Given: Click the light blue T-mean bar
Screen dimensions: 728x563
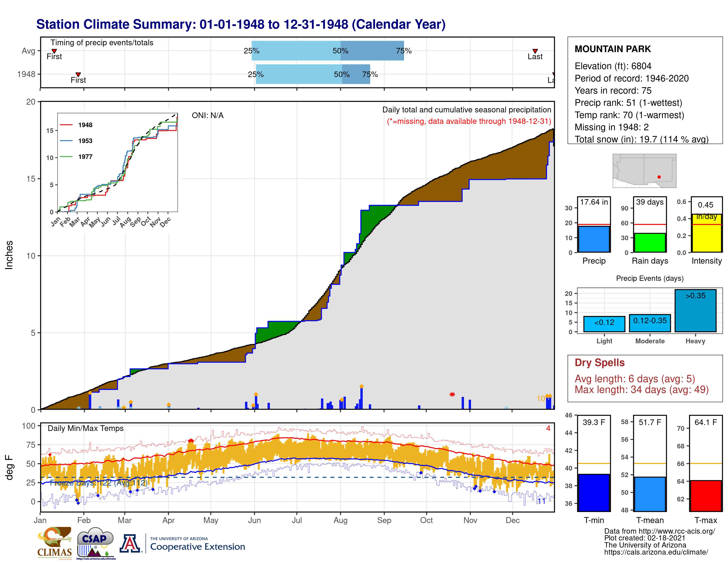Looking at the screenshot, I should coord(650,494).
